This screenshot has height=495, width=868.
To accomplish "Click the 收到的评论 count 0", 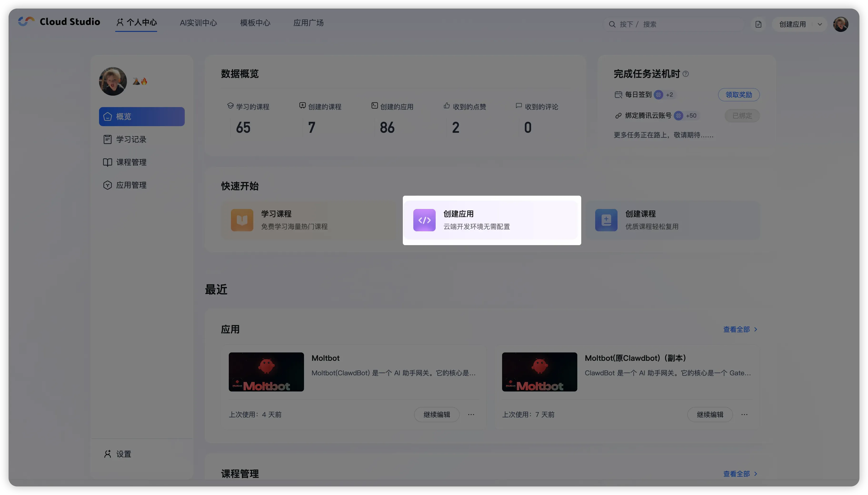I will point(528,128).
